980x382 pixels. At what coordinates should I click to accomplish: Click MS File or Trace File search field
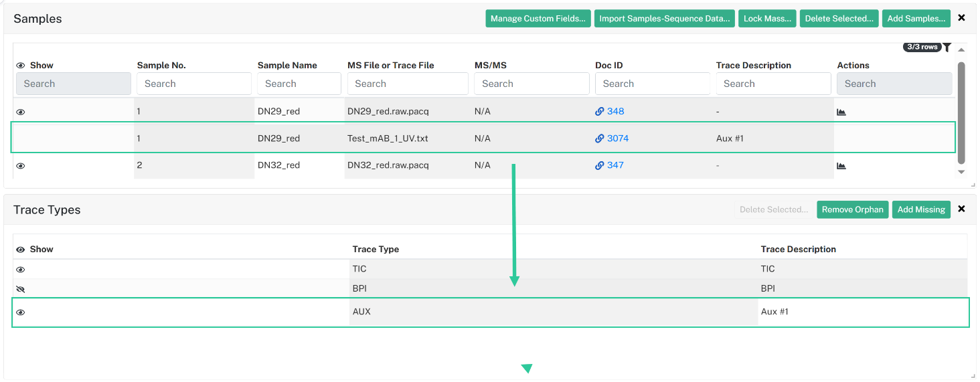click(x=408, y=84)
